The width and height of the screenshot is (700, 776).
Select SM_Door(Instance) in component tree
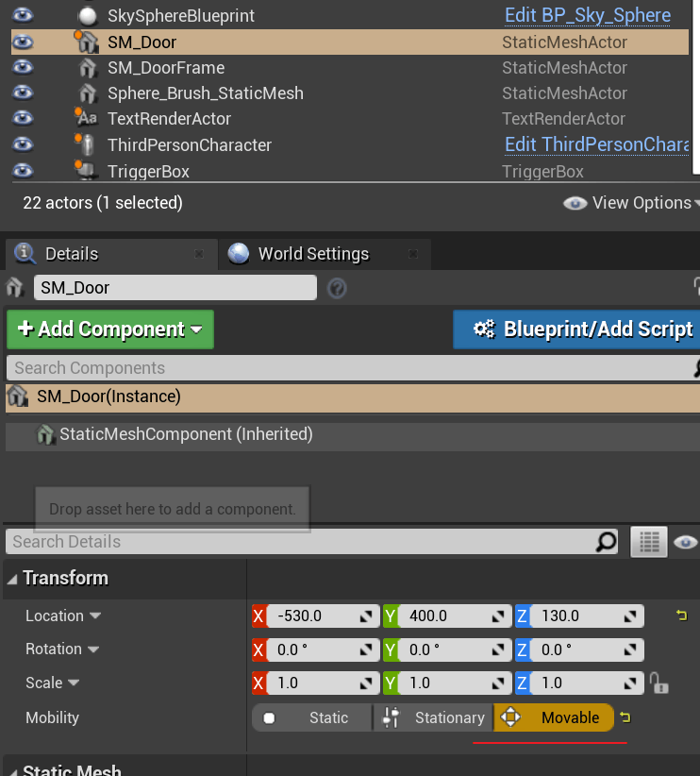tap(353, 396)
